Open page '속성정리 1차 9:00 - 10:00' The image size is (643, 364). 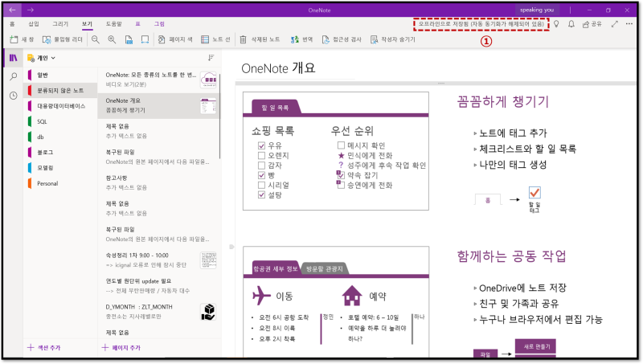pos(158,260)
